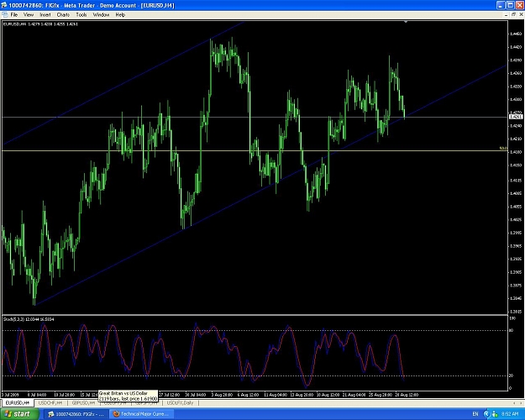Viewport: 525px width, 420px height.
Task: Click the 6 Aug 12:00 time axis label
Action: coord(248,395)
